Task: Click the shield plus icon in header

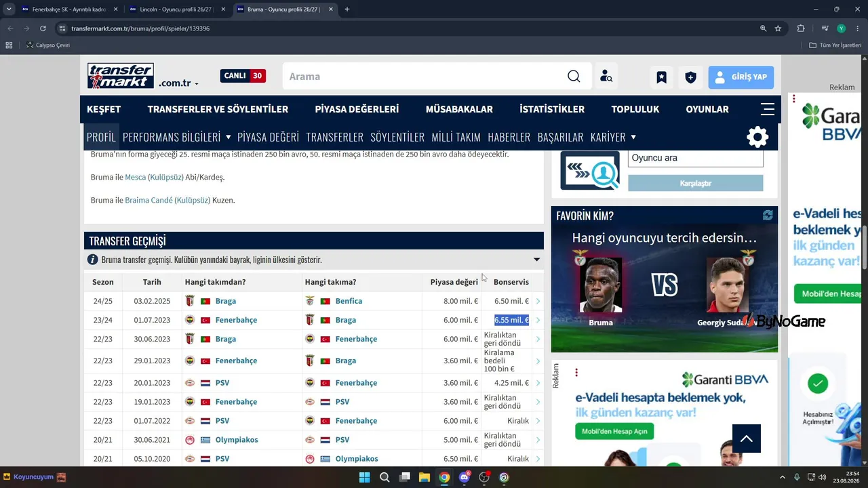Action: click(690, 77)
